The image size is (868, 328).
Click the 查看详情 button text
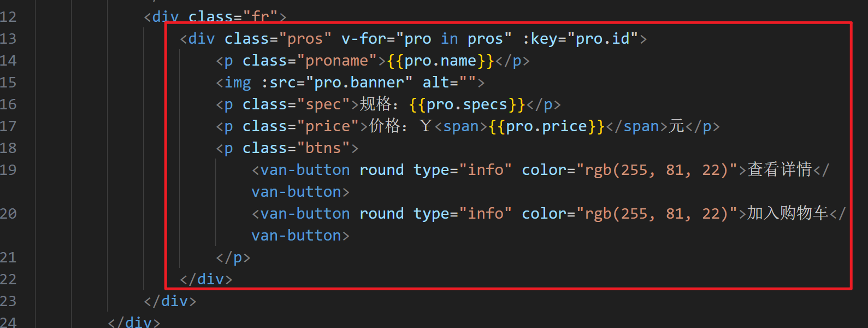(x=780, y=169)
